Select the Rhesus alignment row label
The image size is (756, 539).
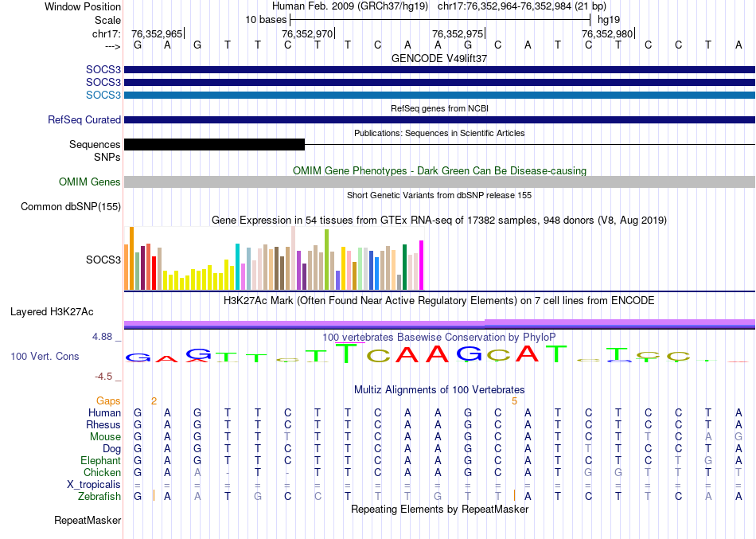pyautogui.click(x=103, y=425)
